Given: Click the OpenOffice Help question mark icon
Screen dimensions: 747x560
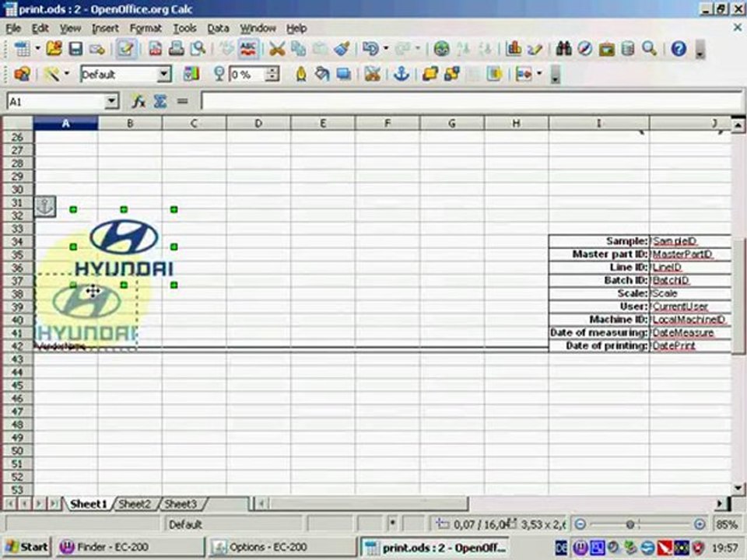Looking at the screenshot, I should (679, 48).
